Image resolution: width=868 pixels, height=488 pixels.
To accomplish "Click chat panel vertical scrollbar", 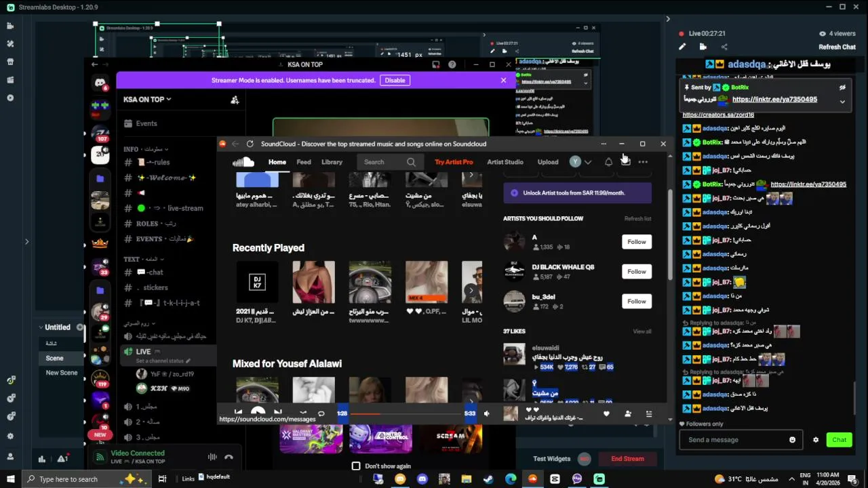I will [x=854, y=396].
